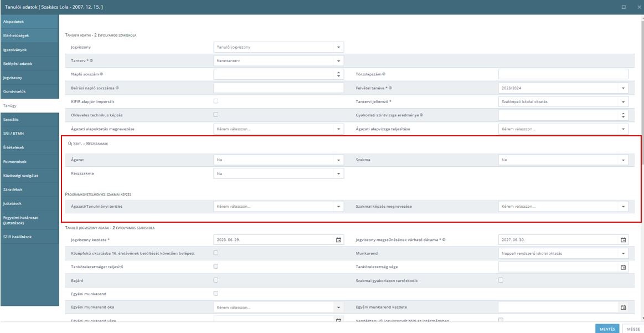Open Ágazati alapvizsga teljesítése dropdown
The image size is (644, 333).
click(563, 129)
